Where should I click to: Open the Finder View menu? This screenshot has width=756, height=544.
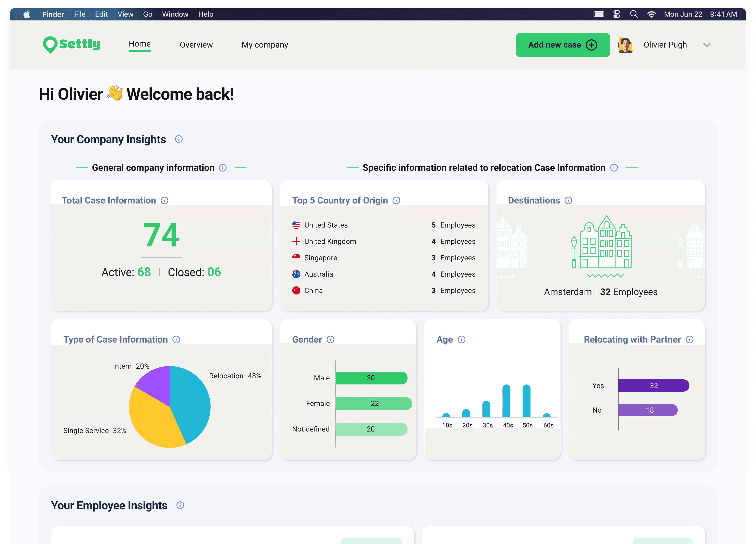click(125, 14)
